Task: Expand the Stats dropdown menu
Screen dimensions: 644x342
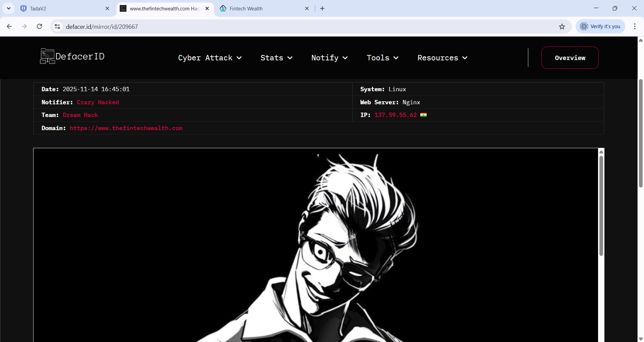Action: [276, 58]
